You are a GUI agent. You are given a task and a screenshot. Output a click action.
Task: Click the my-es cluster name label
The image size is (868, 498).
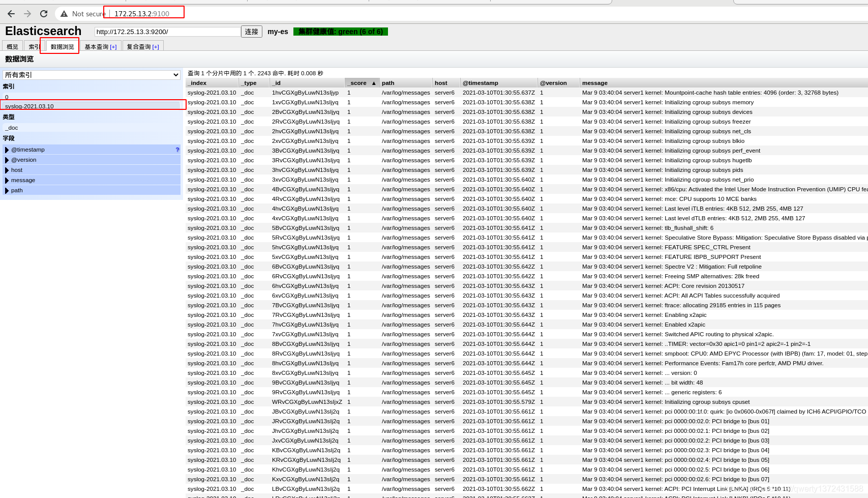click(278, 32)
